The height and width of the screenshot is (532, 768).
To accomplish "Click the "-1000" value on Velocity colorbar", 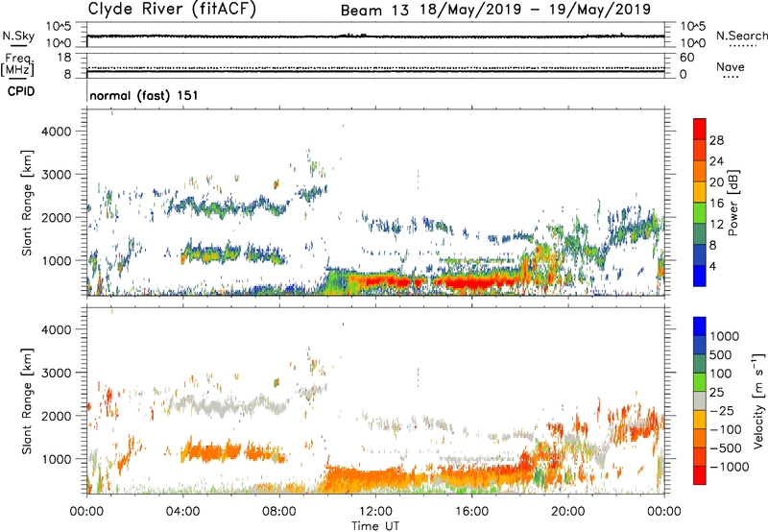I will 730,467.
